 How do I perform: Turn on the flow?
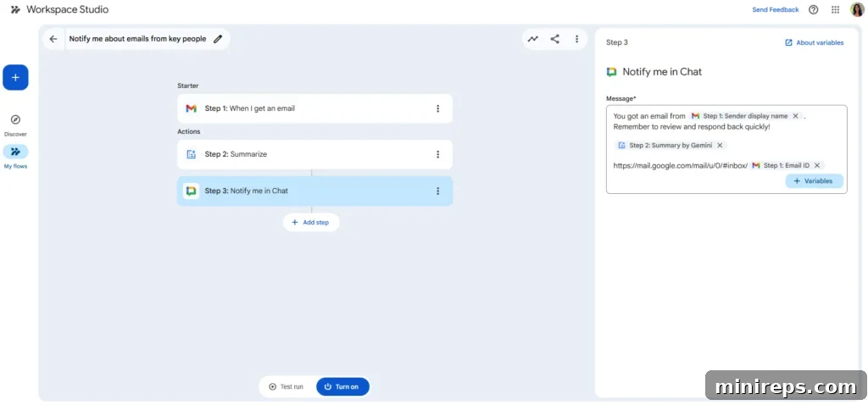pos(342,386)
